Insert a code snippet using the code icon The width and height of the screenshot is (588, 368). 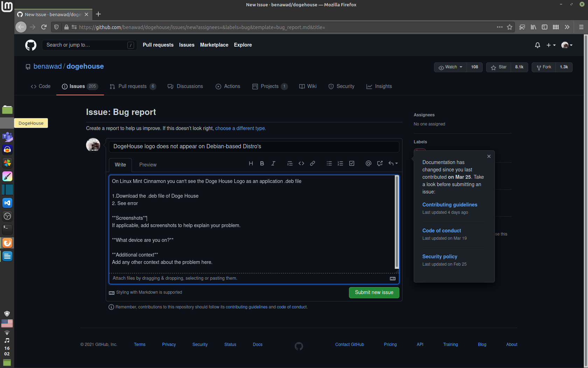coord(301,163)
